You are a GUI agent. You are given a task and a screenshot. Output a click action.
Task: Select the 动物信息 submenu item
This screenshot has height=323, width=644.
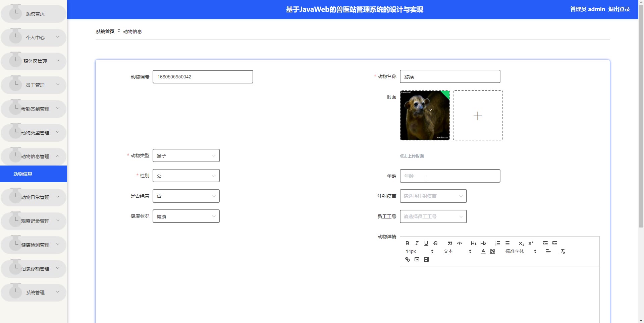34,174
